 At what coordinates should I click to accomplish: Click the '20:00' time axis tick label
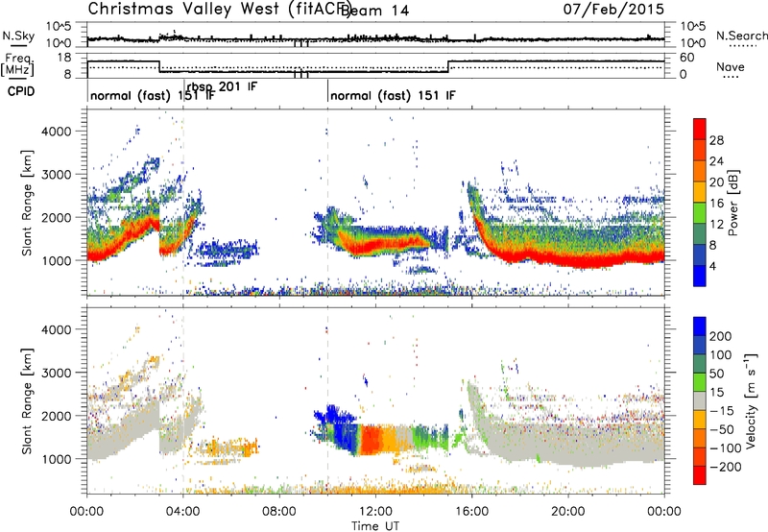pyautogui.click(x=568, y=512)
